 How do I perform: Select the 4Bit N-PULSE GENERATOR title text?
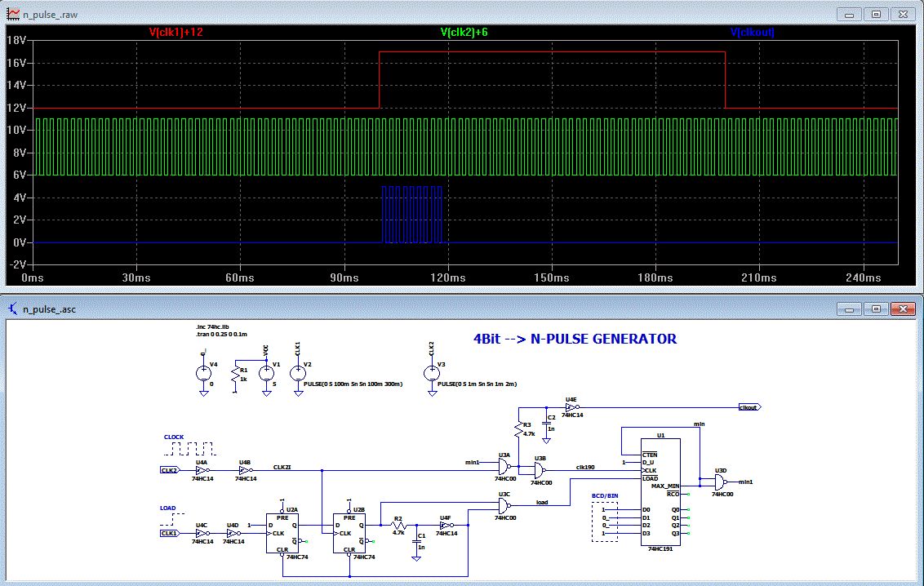[x=575, y=339]
